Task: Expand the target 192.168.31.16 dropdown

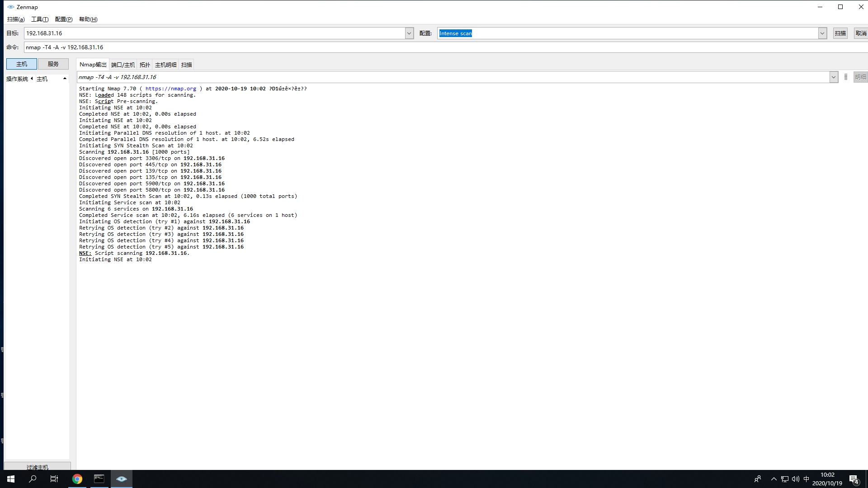Action: coord(409,33)
